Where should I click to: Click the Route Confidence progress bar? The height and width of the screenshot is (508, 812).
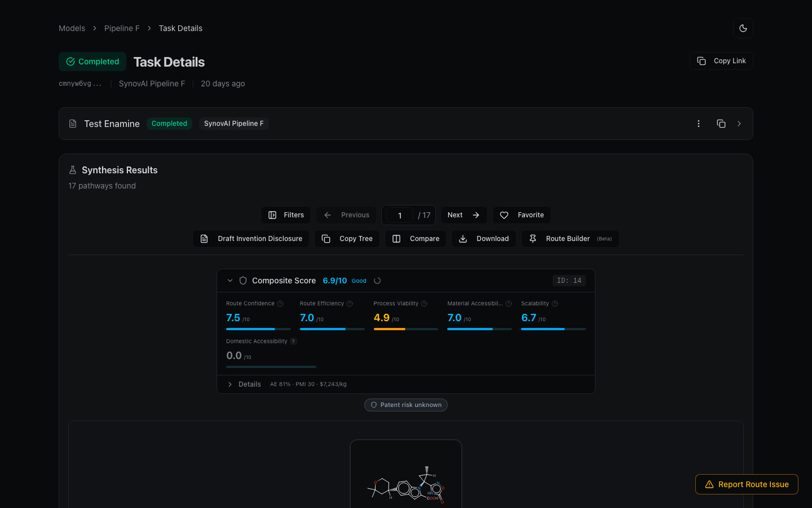pyautogui.click(x=258, y=329)
